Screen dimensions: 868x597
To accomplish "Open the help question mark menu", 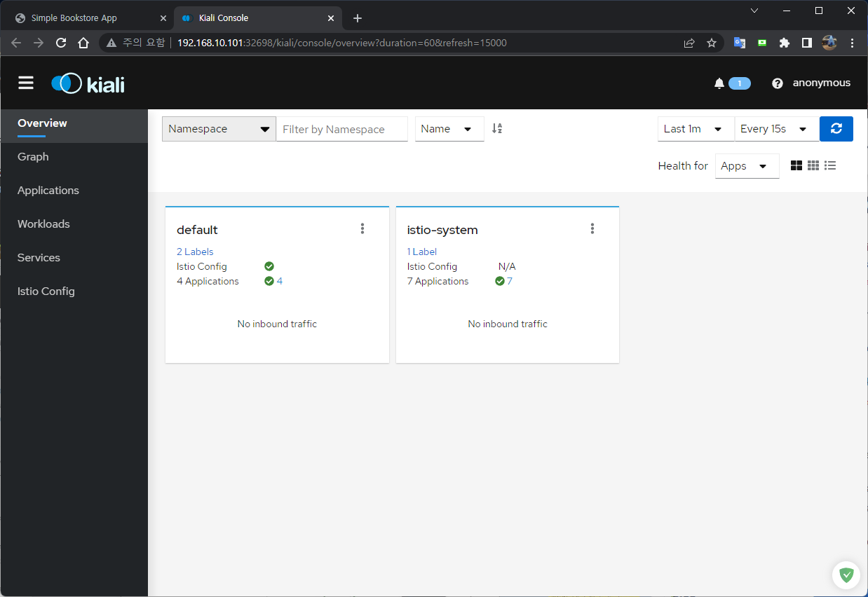I will click(777, 83).
